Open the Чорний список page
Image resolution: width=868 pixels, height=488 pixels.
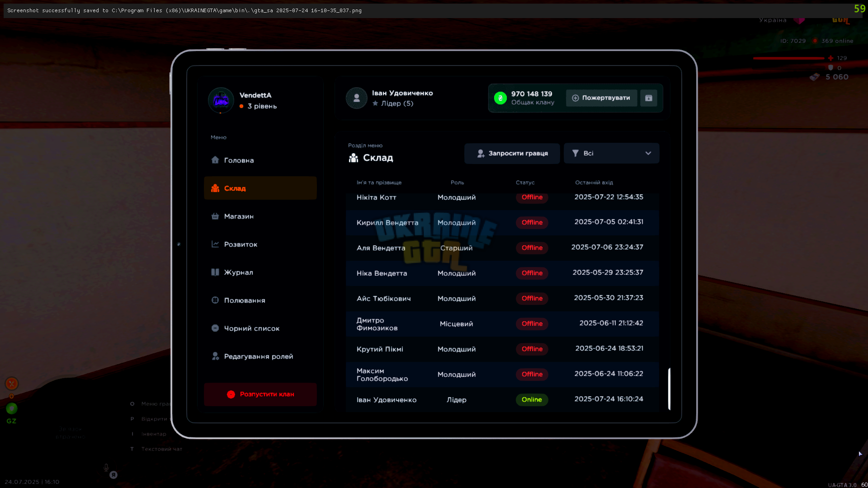tap(260, 328)
